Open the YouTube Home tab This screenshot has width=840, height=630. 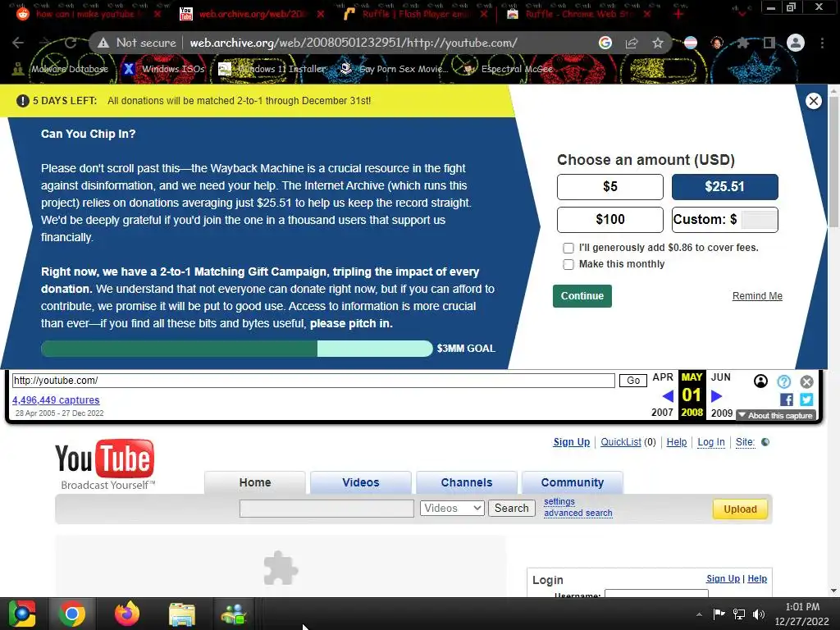pyautogui.click(x=255, y=482)
